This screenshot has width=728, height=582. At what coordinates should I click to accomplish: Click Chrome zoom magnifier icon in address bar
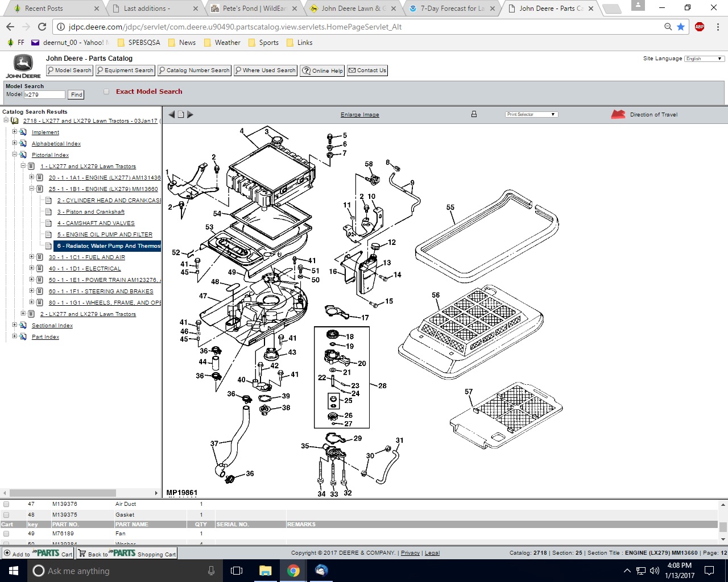668,27
